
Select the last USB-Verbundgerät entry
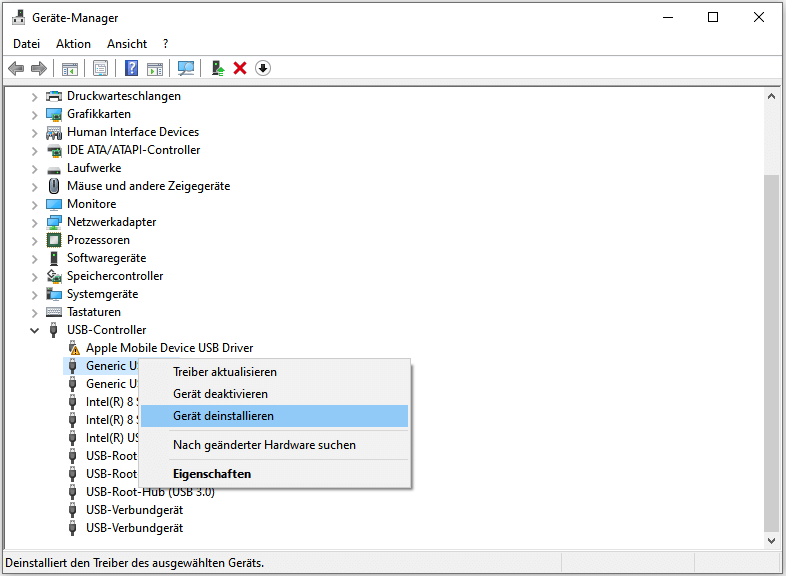click(134, 528)
